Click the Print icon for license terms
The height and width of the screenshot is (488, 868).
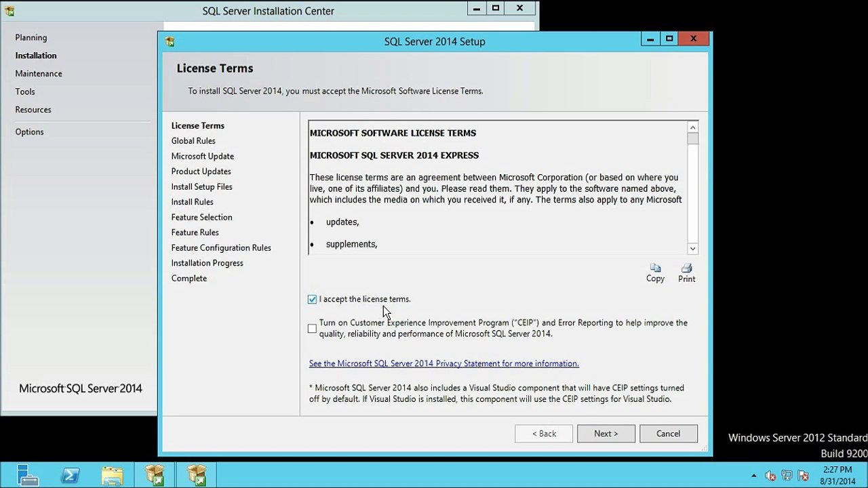[686, 273]
